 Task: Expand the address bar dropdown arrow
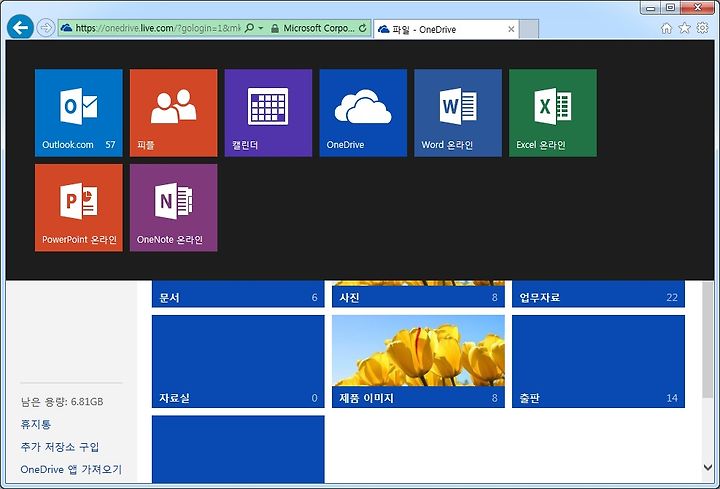261,28
